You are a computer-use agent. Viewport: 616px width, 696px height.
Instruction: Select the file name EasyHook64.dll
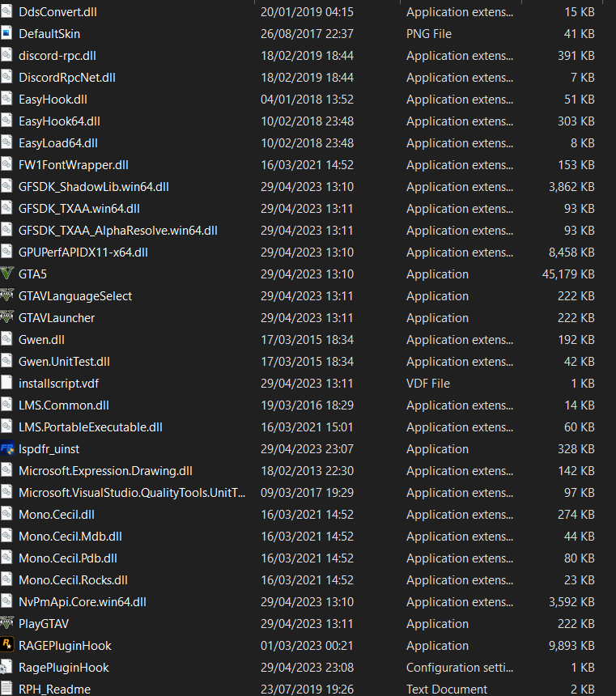click(x=60, y=121)
